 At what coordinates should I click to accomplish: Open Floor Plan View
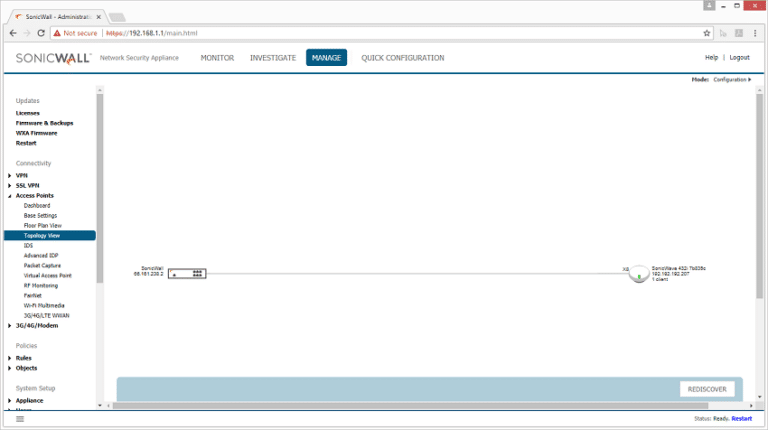click(x=43, y=226)
